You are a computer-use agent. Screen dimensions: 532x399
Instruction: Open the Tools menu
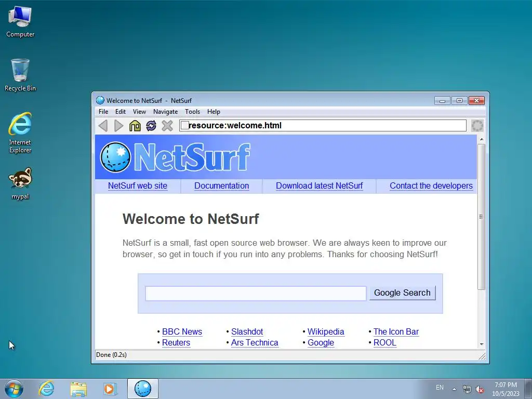coord(192,112)
